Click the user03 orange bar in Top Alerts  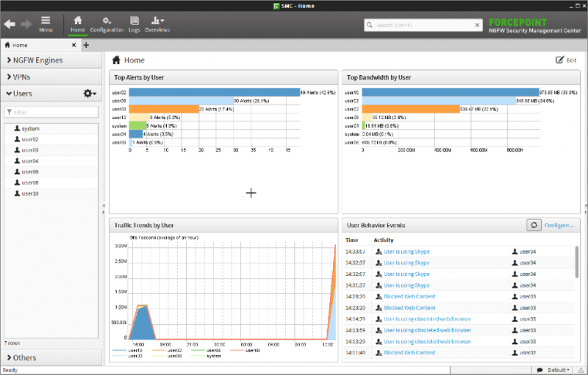click(164, 109)
